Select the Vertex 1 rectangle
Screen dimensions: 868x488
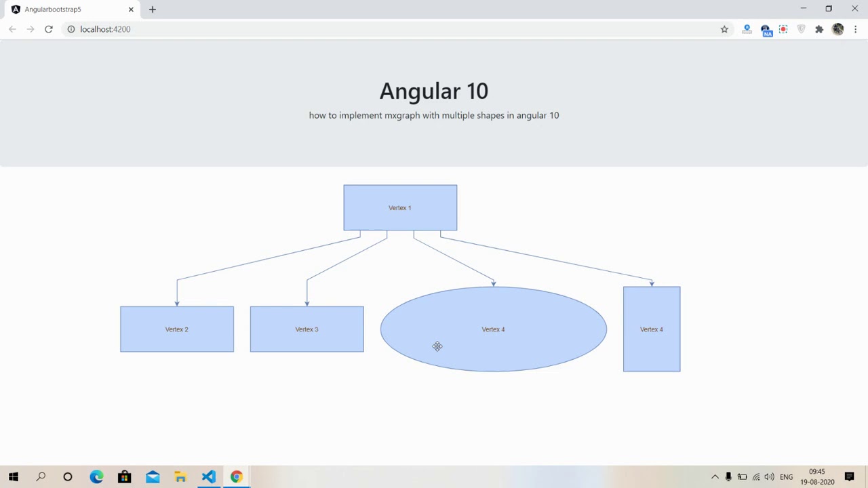click(x=400, y=207)
